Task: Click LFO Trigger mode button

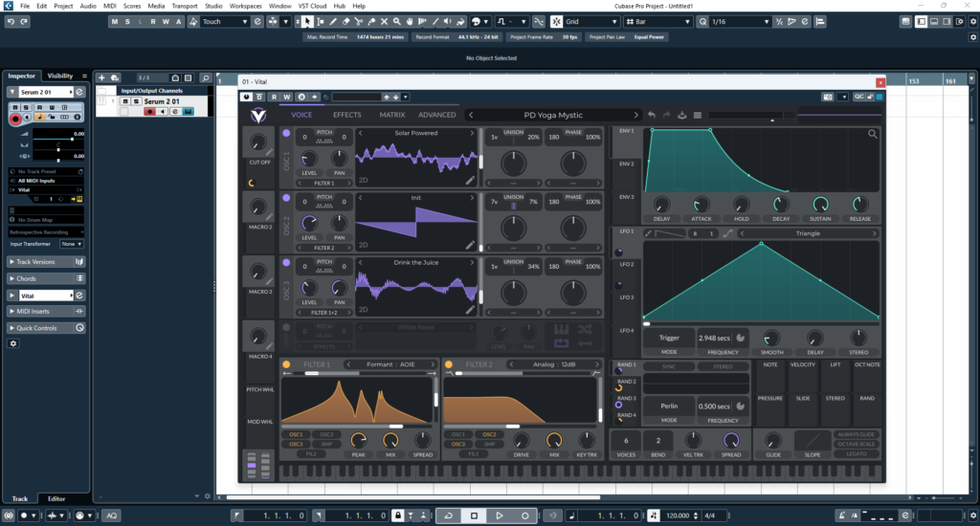Action: (669, 338)
